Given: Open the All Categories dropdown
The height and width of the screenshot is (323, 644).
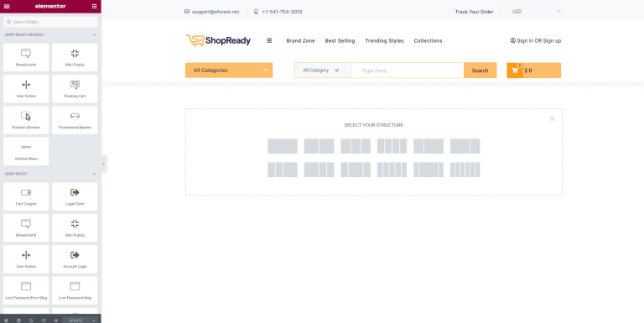Looking at the screenshot, I should pos(229,70).
